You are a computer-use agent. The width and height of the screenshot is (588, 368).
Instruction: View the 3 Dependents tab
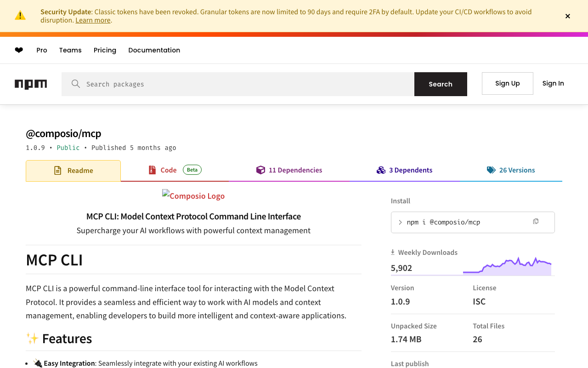point(405,170)
